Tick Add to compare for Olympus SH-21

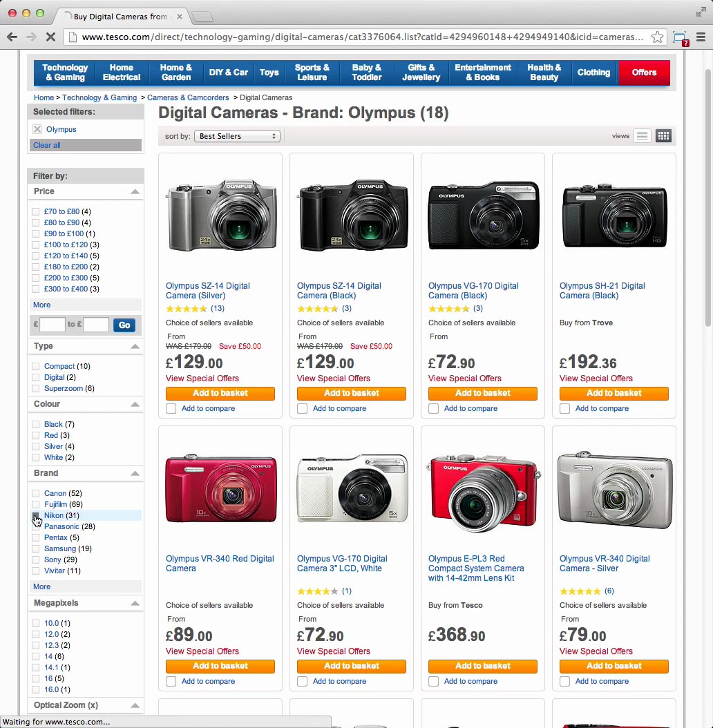coord(565,409)
